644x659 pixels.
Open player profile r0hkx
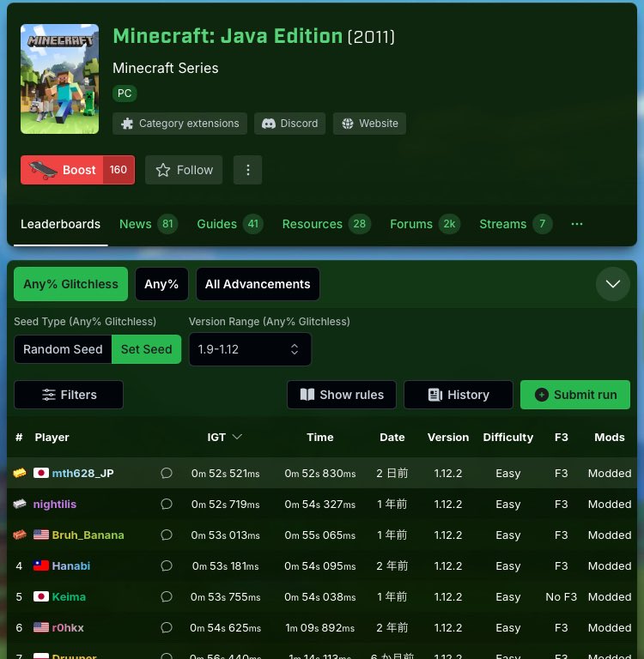(x=68, y=627)
